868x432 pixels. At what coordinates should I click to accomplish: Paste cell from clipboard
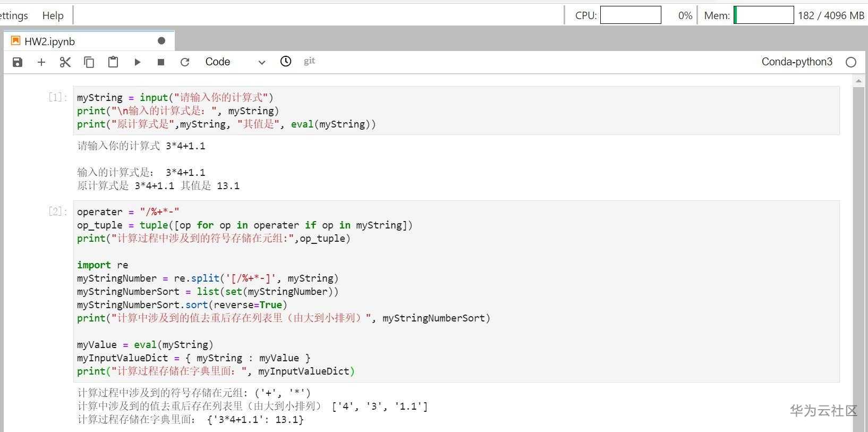(x=113, y=62)
